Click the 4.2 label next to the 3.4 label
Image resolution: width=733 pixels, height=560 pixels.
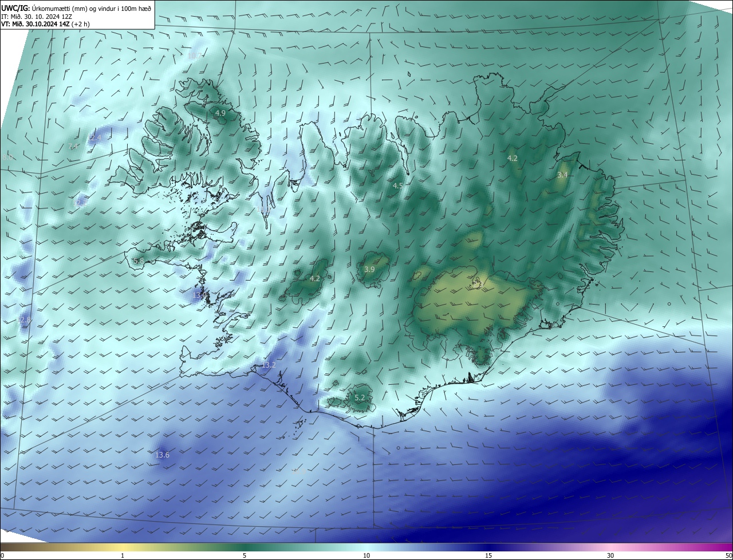513,158
